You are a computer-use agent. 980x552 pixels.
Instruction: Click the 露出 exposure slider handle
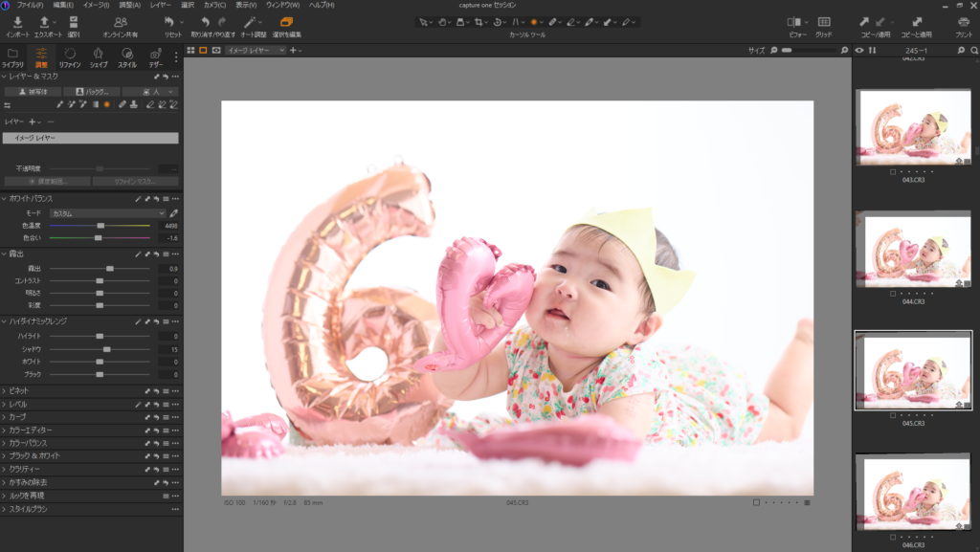point(110,269)
